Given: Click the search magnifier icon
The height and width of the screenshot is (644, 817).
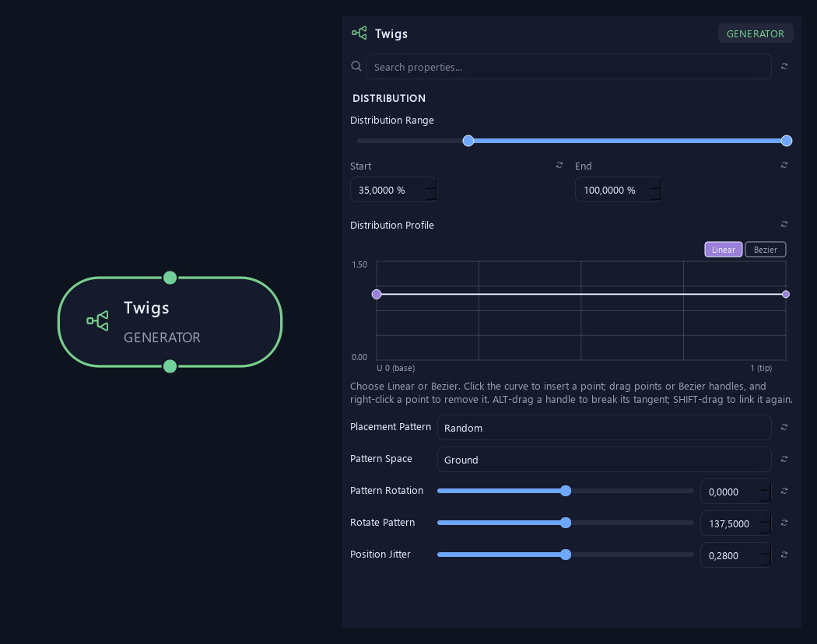Looking at the screenshot, I should [x=356, y=66].
